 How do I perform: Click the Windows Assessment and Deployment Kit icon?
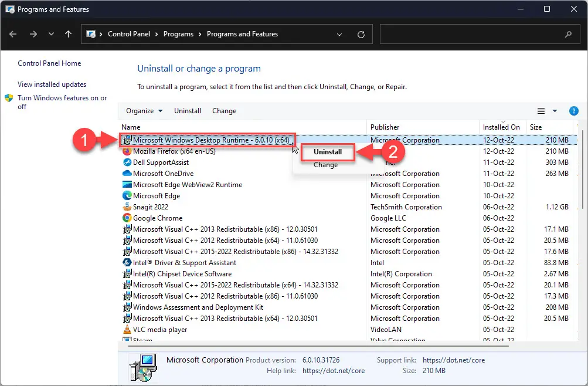click(x=127, y=307)
